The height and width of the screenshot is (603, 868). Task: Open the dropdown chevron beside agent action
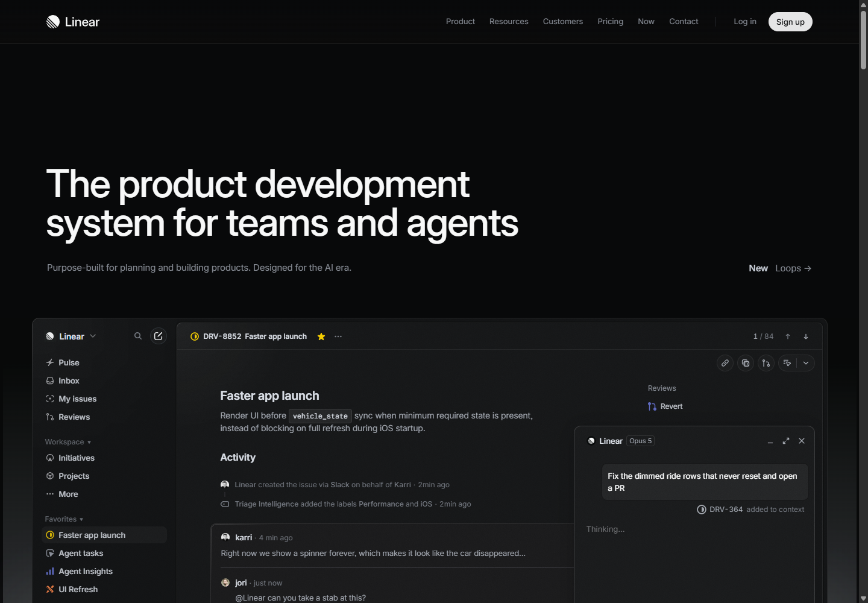pos(806,363)
